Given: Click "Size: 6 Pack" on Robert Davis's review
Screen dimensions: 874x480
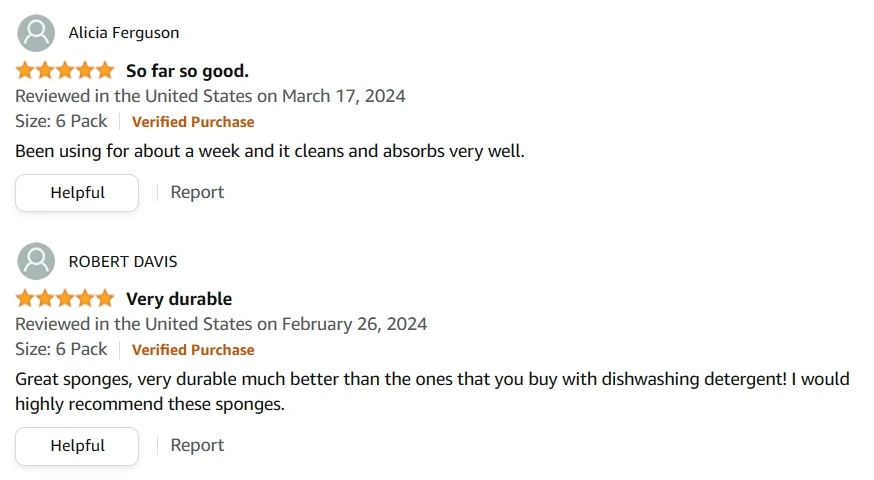Looking at the screenshot, I should click(x=61, y=349).
